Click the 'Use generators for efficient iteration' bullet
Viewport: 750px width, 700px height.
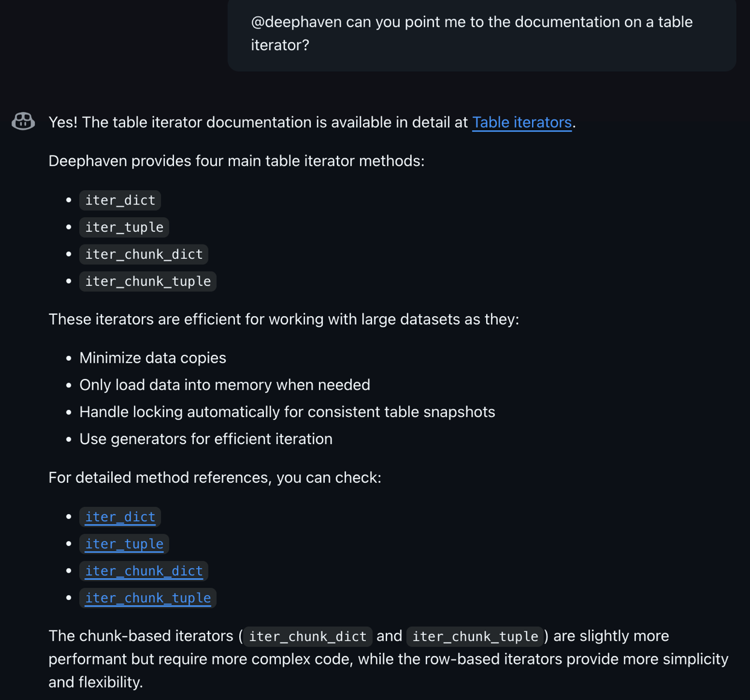click(205, 439)
